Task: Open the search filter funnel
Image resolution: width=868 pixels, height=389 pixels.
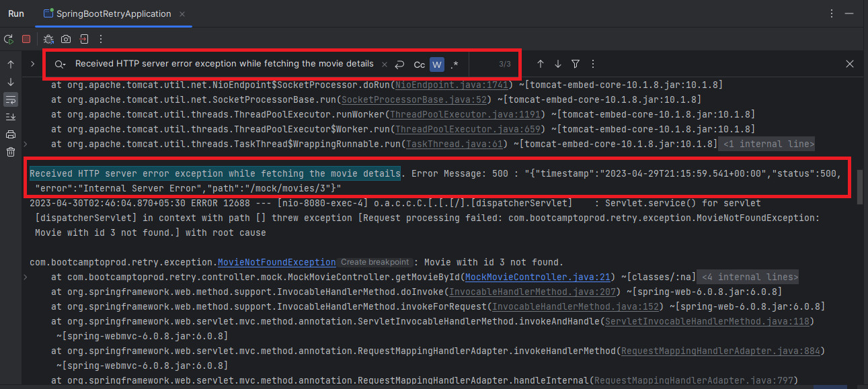Action: (x=575, y=64)
